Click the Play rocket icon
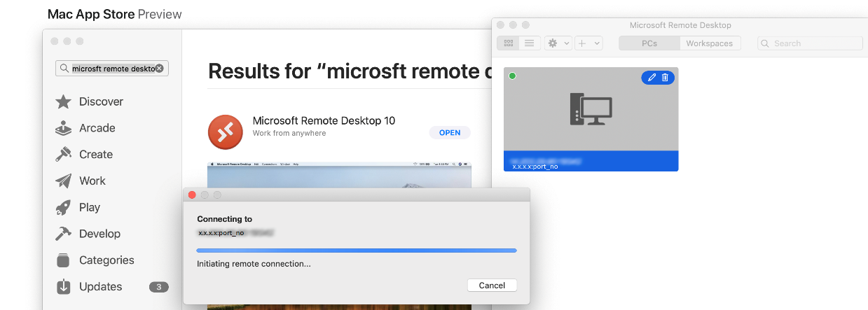Screen dimensions: 868x310 click(63, 208)
